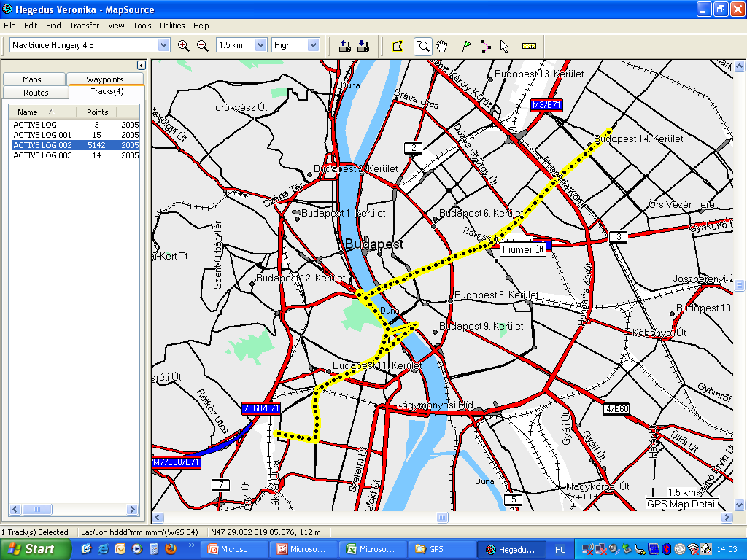
Task: Select the Zoom tool in toolbar
Action: (422, 46)
